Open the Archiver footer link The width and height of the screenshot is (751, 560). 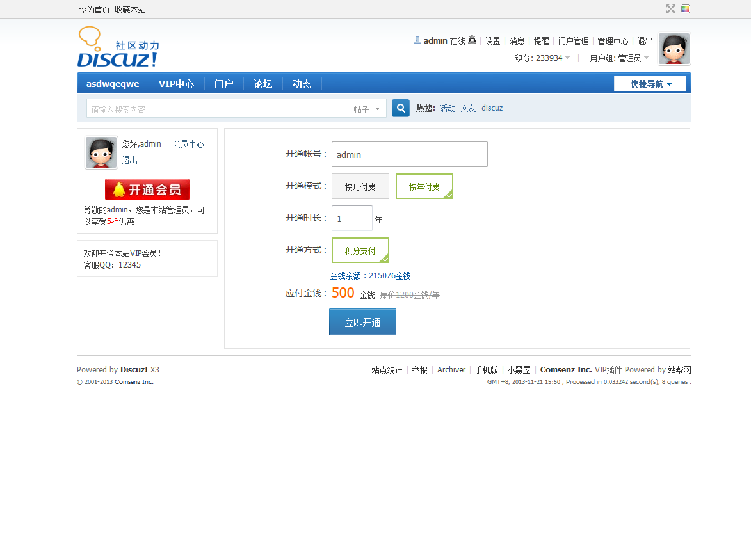451,370
